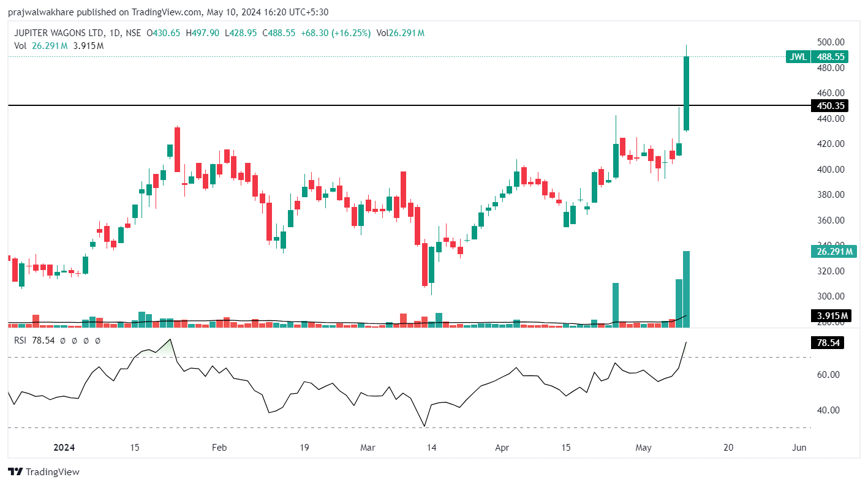Click the 2024 label on the time axis
868x485 pixels.
pos(64,448)
